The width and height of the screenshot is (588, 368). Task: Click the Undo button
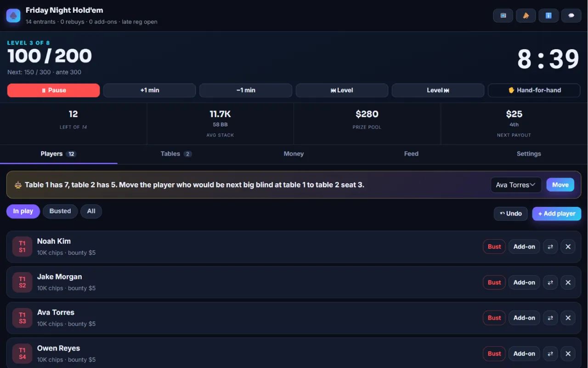[511, 213]
